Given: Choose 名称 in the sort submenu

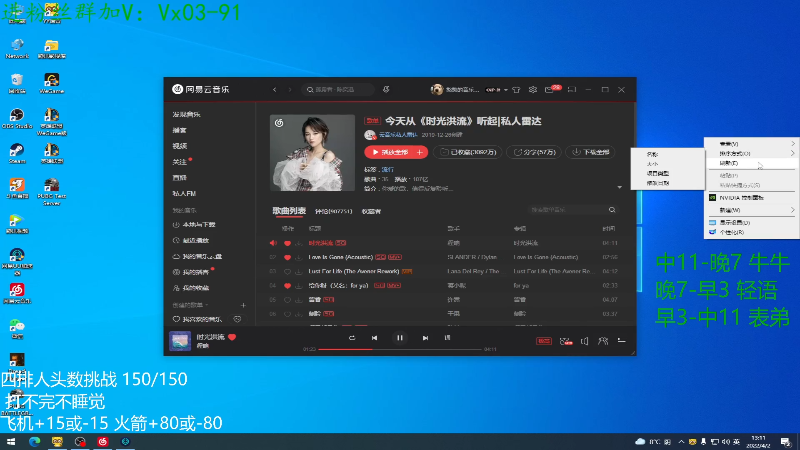Looking at the screenshot, I should 667,154.
